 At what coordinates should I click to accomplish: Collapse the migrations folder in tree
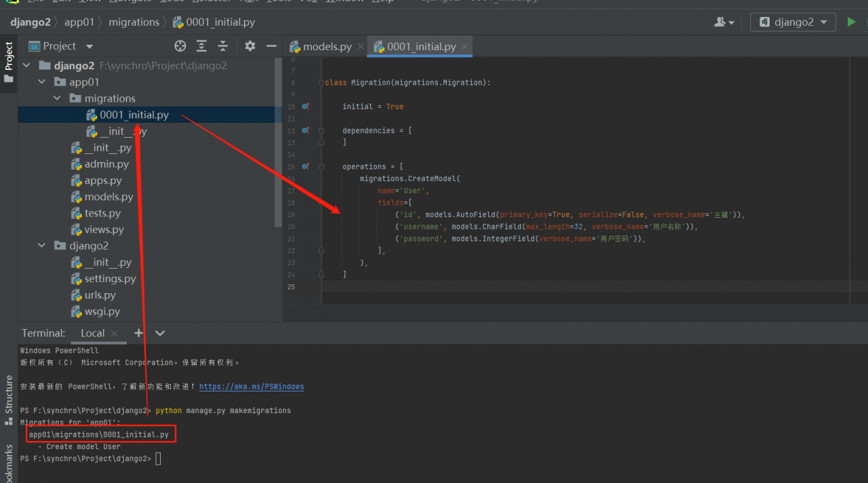coord(58,98)
